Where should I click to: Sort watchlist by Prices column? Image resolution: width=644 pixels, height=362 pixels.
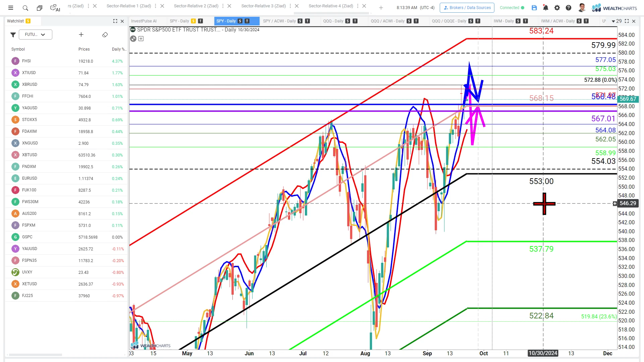[84, 49]
